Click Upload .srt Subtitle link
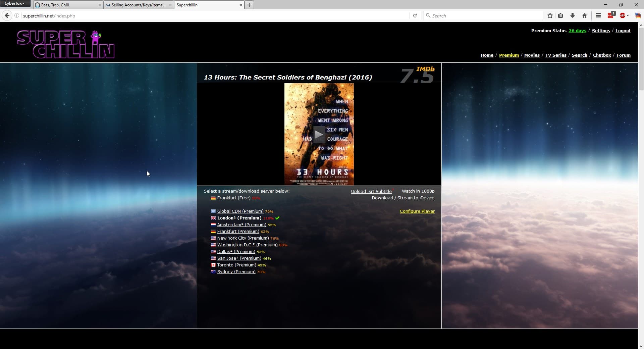Image resolution: width=644 pixels, height=349 pixels. [x=371, y=191]
